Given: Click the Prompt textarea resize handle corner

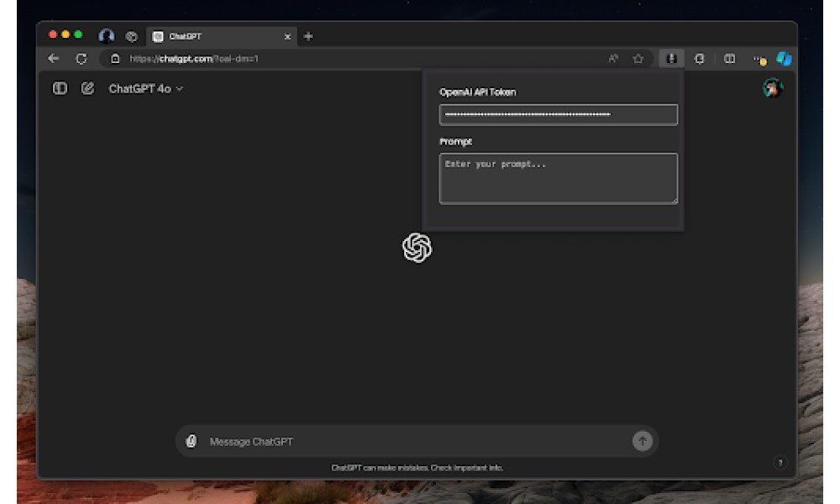Looking at the screenshot, I should (x=674, y=200).
